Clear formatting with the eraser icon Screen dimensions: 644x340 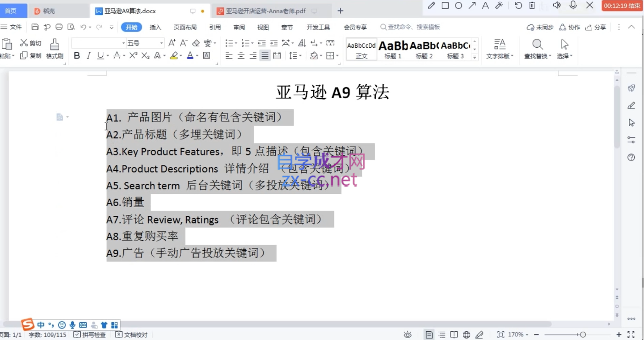[196, 43]
